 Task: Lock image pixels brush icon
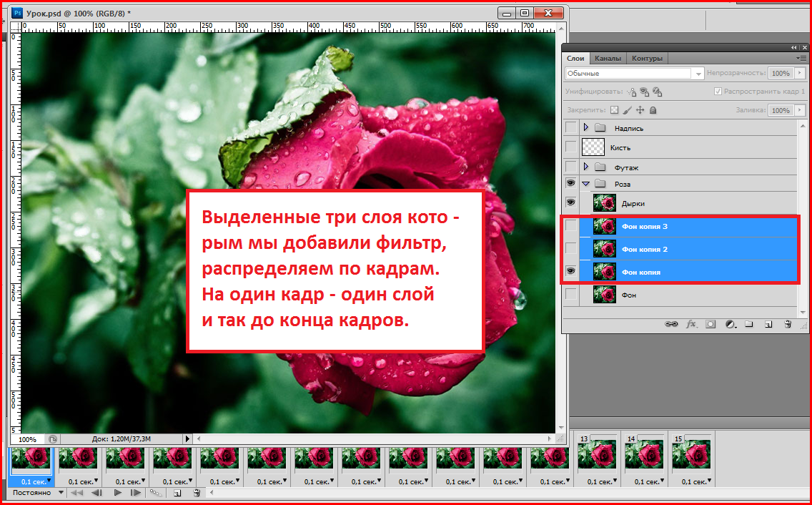point(627,110)
